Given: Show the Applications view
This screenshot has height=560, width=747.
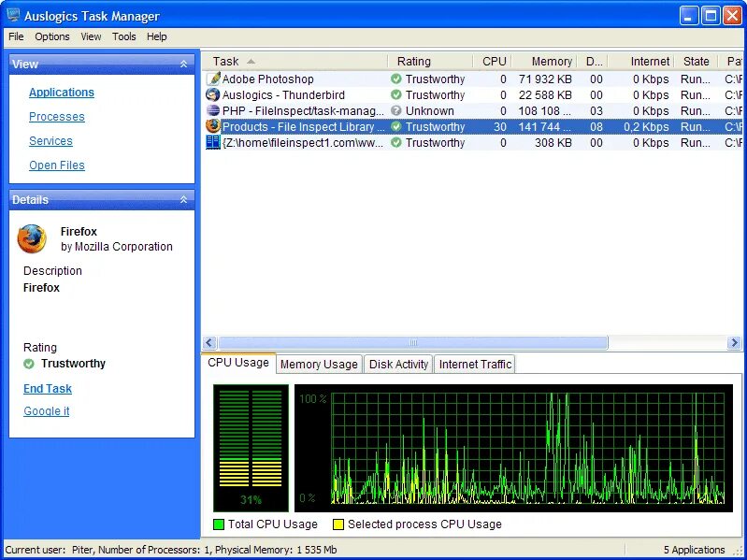Looking at the screenshot, I should point(62,93).
